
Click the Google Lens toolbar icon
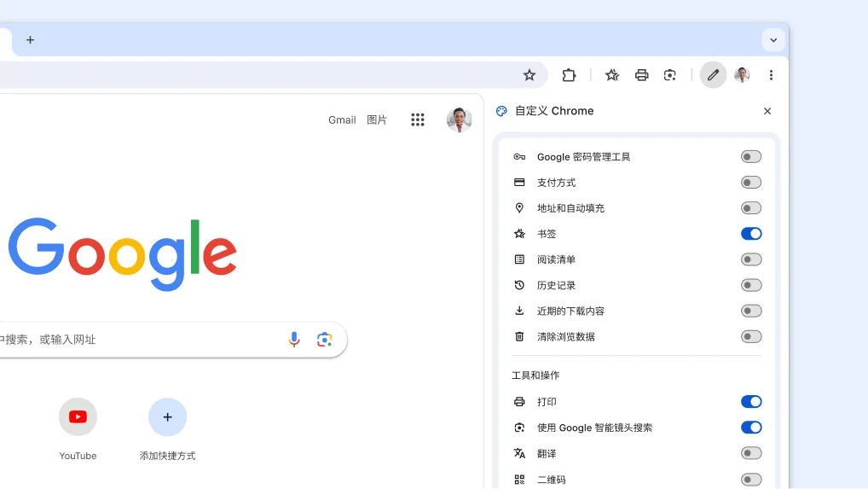pyautogui.click(x=670, y=75)
